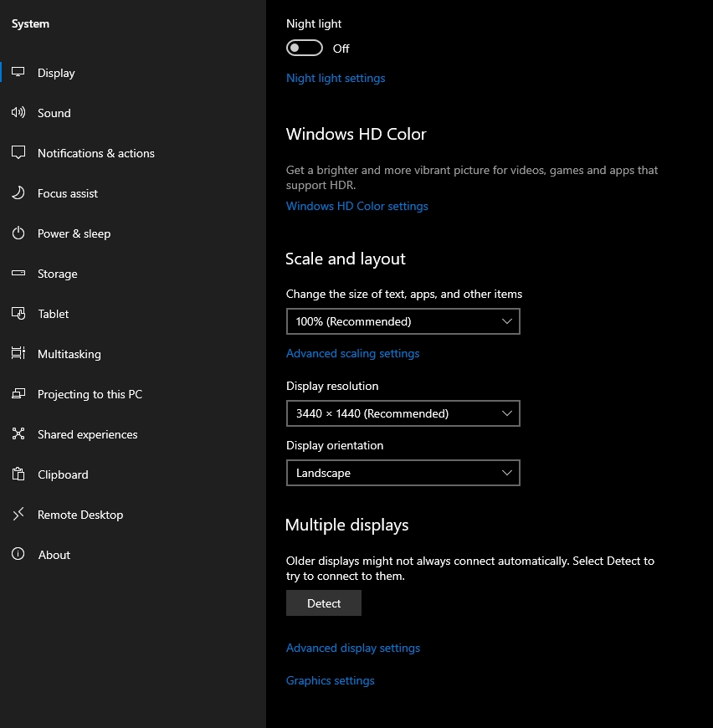Open the Display orientation dropdown
The width and height of the screenshot is (713, 728).
(403, 473)
